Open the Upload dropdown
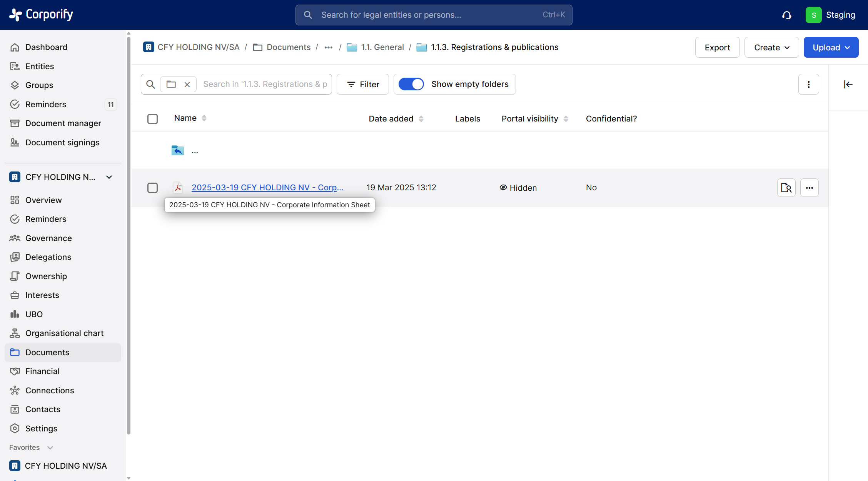The width and height of the screenshot is (868, 481). (x=831, y=47)
